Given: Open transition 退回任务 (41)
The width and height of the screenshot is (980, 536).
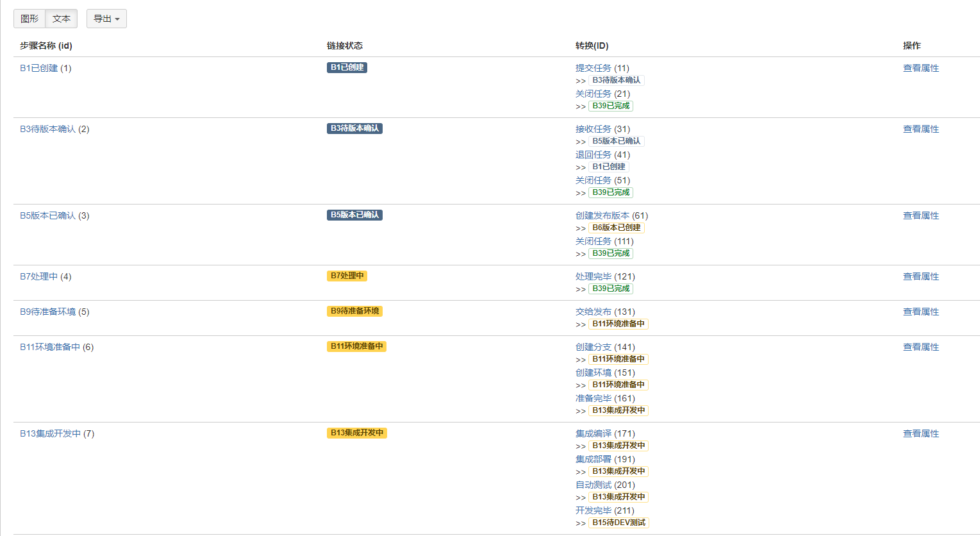Looking at the screenshot, I should click(594, 155).
